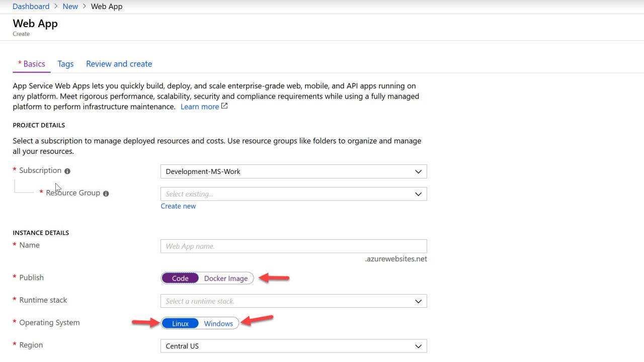Viewport: 644px width, 362px height.
Task: Click the Web App breadcrumb text
Action: [x=107, y=7]
